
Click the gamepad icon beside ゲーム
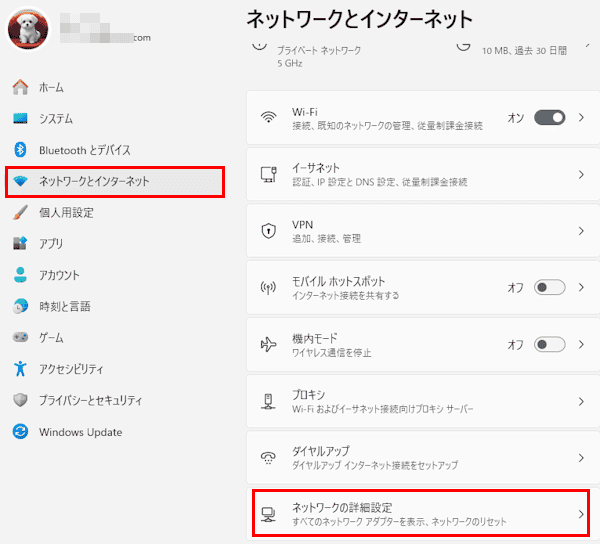click(x=20, y=337)
